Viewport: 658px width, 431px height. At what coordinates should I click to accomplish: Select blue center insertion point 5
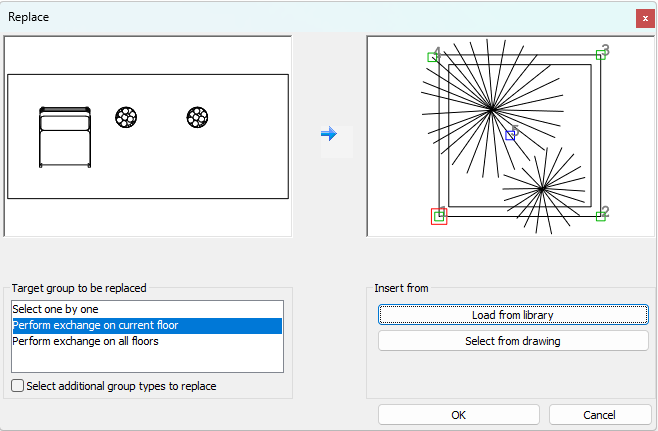[x=510, y=135]
